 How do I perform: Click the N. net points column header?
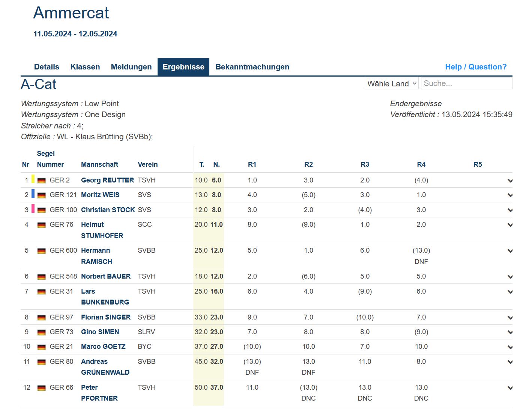pyautogui.click(x=216, y=164)
